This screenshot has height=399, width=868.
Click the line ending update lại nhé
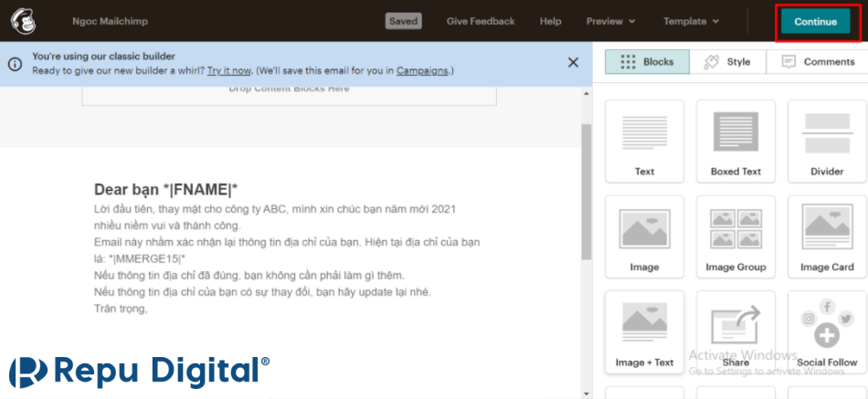click(x=262, y=292)
